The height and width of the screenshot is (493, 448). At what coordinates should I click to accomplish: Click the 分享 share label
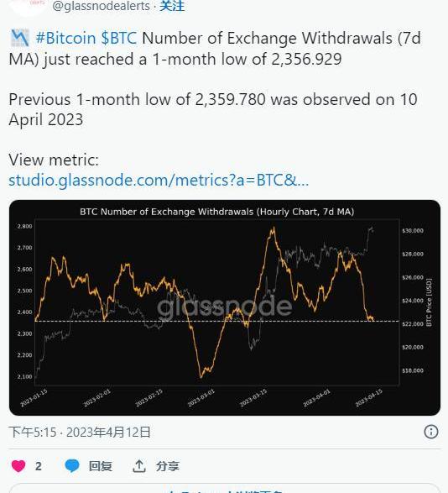168,466
